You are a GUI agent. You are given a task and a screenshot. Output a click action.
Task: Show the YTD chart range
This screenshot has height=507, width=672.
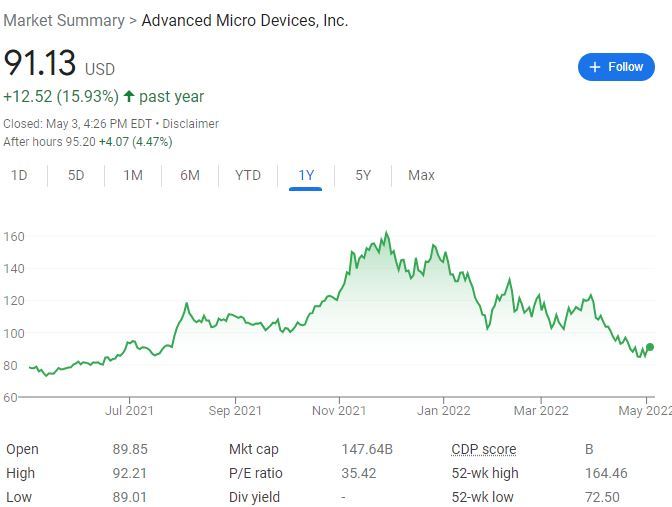coord(248,175)
